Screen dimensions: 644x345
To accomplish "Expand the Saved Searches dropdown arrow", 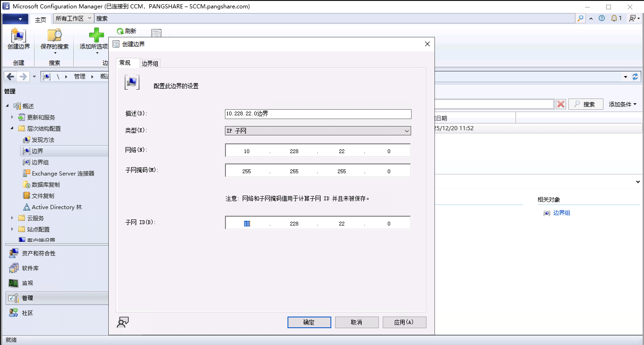I will 55,53.
